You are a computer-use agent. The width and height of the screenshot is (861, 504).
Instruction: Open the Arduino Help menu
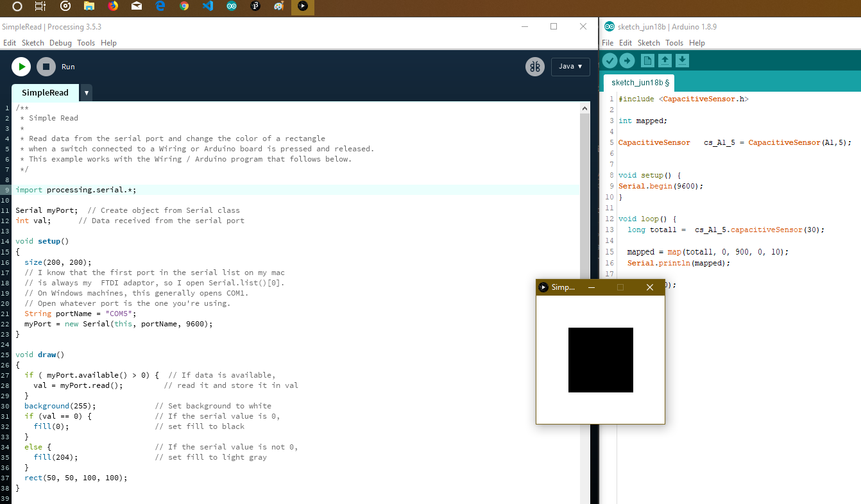(x=697, y=43)
